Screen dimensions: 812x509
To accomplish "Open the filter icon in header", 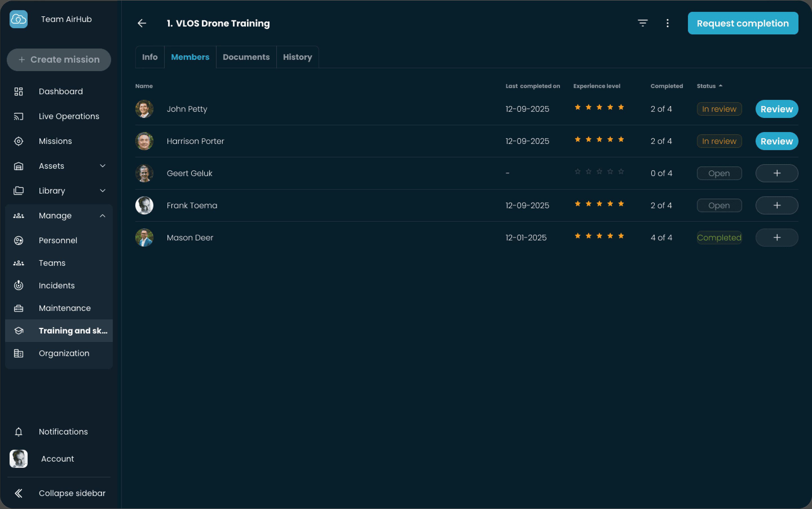I will 643,23.
